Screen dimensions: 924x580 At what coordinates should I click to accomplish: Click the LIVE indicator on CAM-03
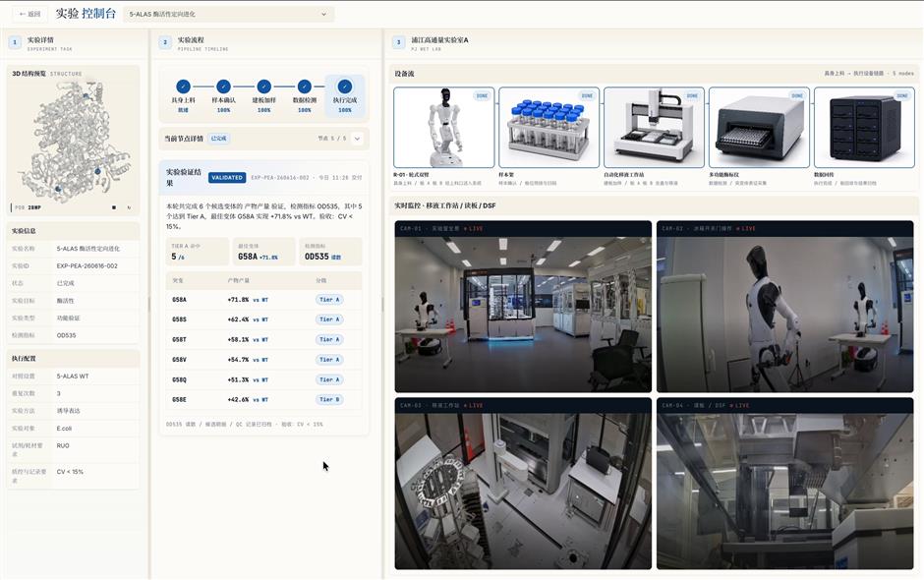pyautogui.click(x=473, y=405)
